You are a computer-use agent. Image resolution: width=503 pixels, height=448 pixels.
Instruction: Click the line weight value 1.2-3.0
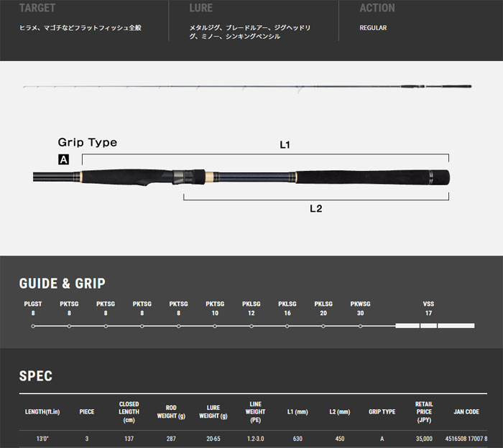point(255,439)
